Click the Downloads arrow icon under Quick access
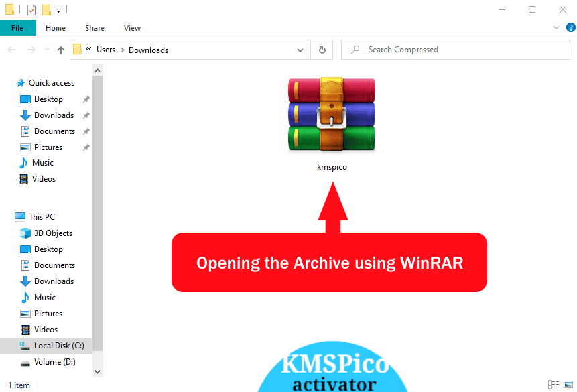The height and width of the screenshot is (392, 577). tap(25, 115)
